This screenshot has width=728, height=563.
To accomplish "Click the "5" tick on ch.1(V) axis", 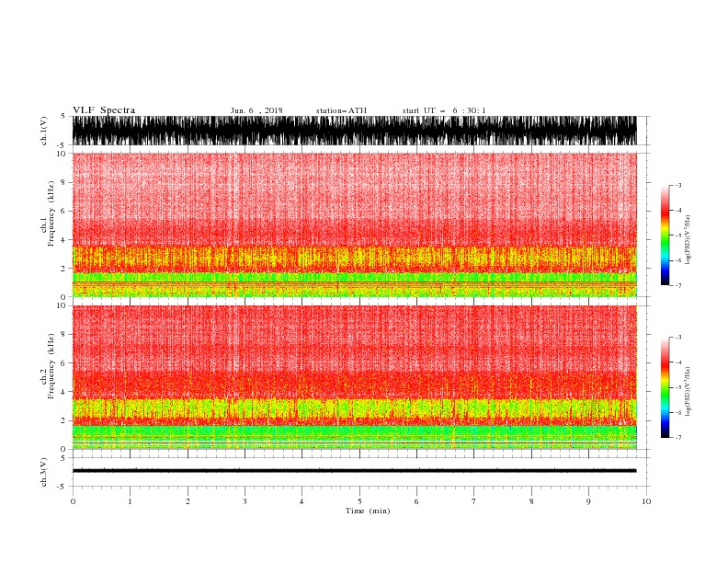I will [63, 116].
